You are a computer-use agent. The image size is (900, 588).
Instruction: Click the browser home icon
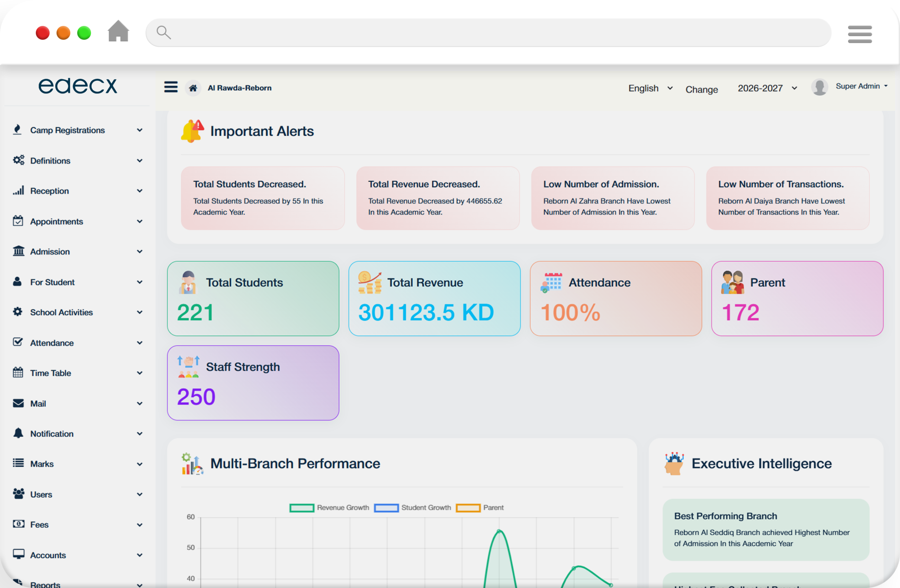pyautogui.click(x=118, y=31)
